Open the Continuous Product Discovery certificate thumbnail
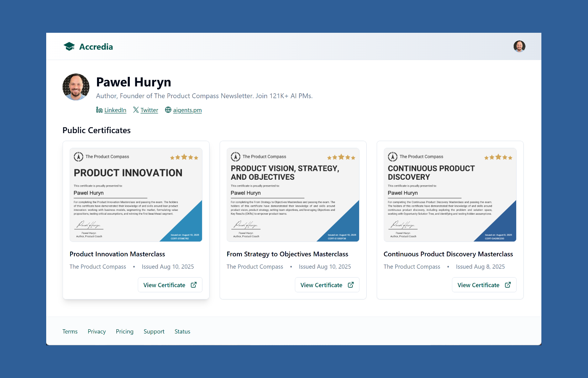The image size is (588, 378). 450,195
